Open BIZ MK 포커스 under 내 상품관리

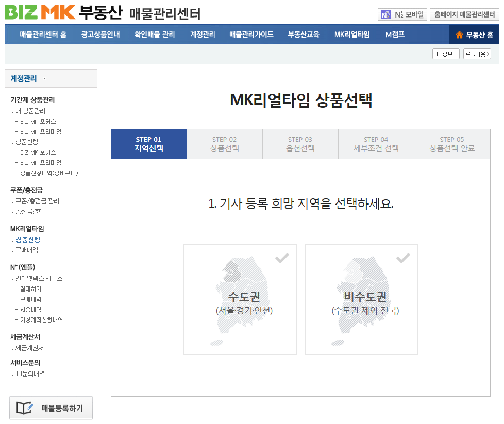click(x=38, y=122)
